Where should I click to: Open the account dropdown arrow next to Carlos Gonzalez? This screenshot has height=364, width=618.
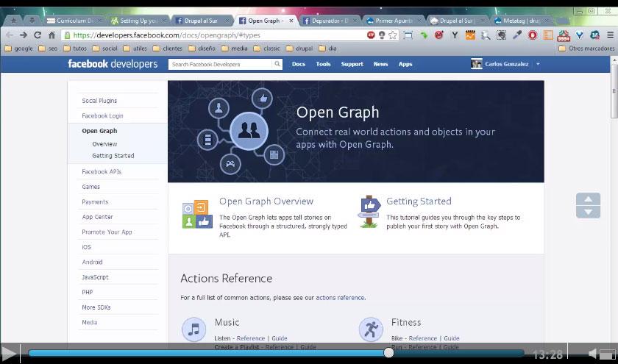[x=538, y=64]
